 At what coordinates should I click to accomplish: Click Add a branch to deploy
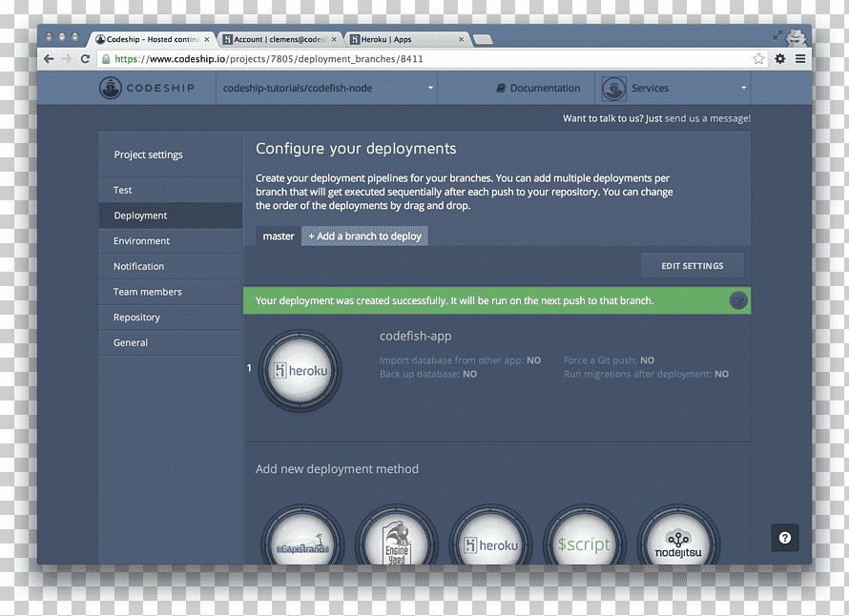[365, 236]
